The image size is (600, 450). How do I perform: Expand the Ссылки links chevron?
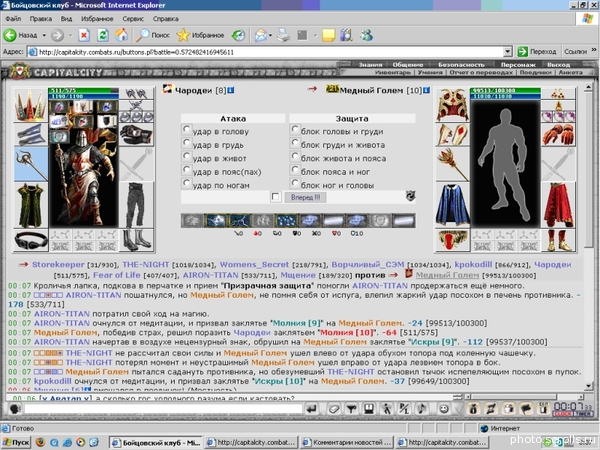[594, 50]
